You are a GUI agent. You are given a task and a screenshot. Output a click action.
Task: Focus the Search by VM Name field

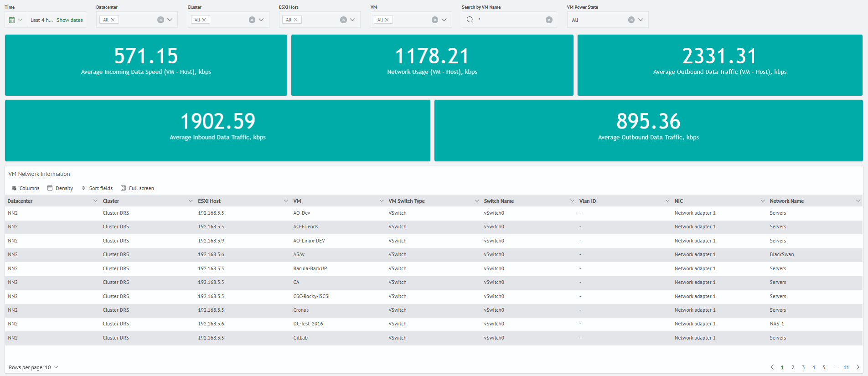[510, 20]
